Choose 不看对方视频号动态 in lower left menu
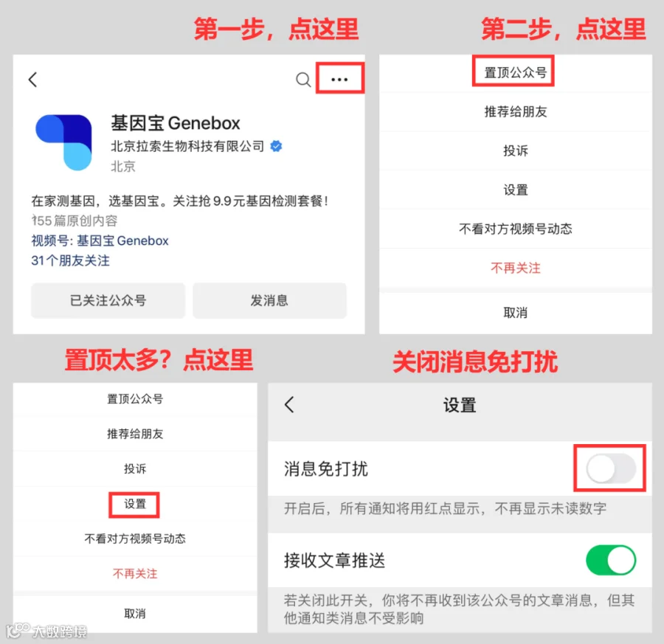 tap(135, 539)
